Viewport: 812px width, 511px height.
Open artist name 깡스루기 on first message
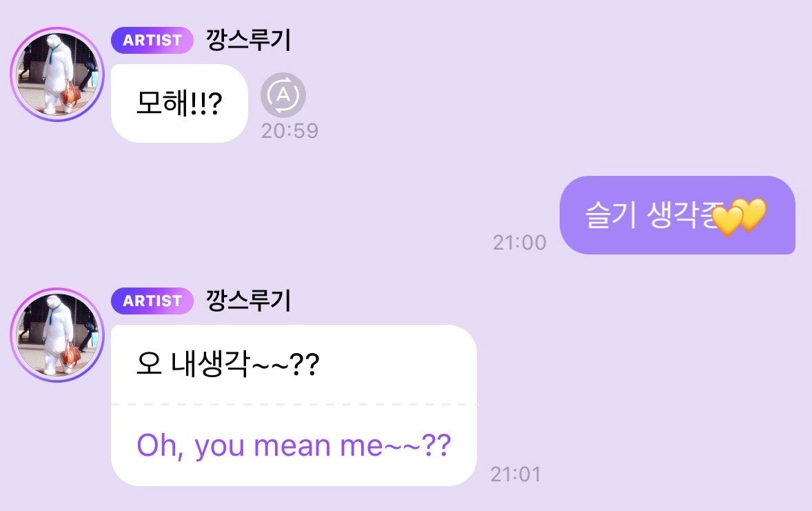(x=249, y=41)
